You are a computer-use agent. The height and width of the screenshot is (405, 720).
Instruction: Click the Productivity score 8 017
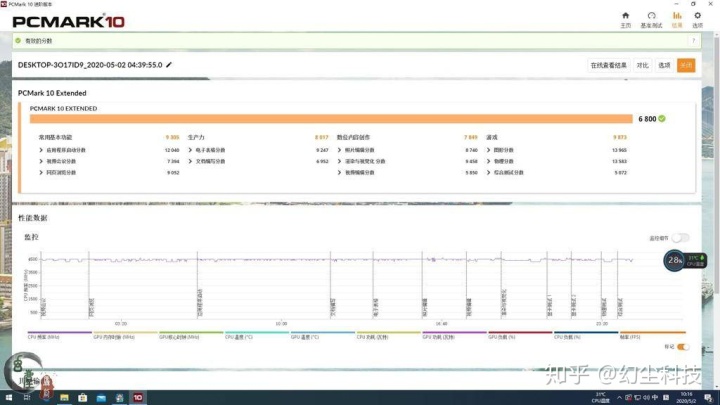tap(321, 137)
